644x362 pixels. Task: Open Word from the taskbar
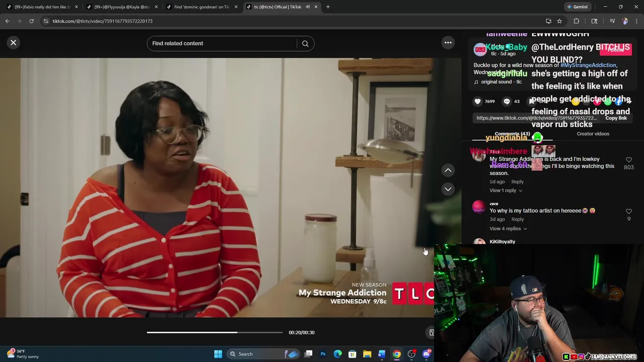(x=382, y=354)
